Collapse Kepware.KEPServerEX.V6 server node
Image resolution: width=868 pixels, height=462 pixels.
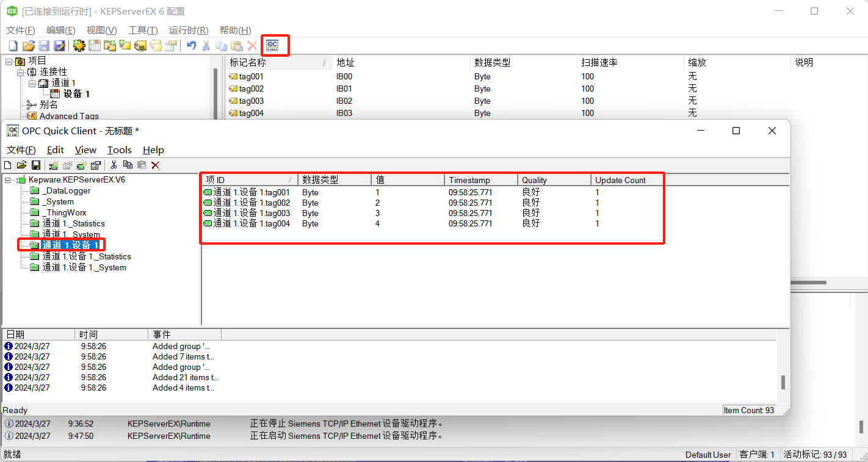7,180
